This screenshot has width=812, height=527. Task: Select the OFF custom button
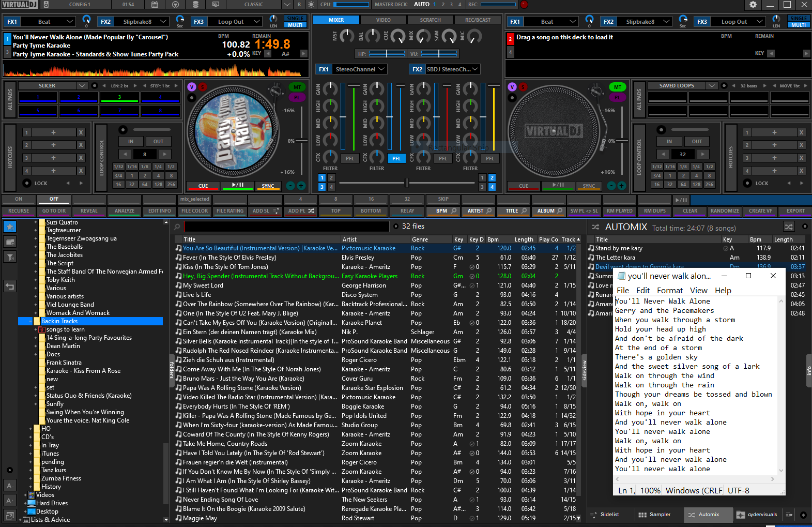(54, 199)
